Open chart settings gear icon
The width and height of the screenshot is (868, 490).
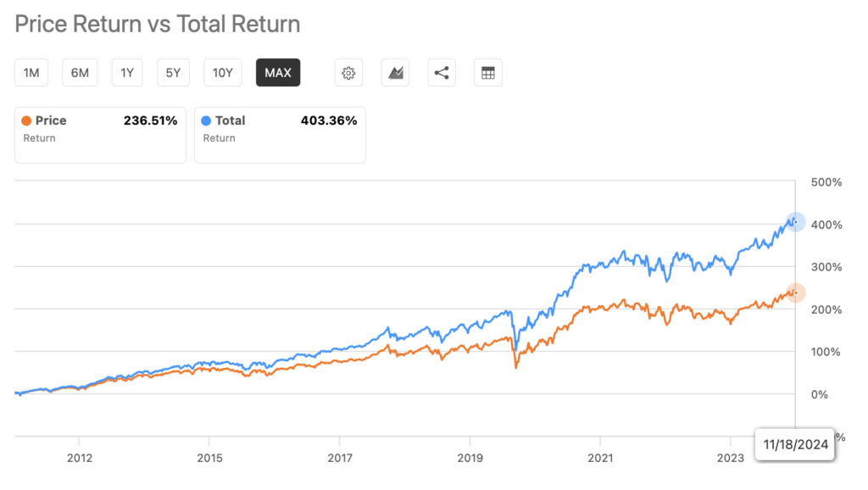click(x=348, y=73)
